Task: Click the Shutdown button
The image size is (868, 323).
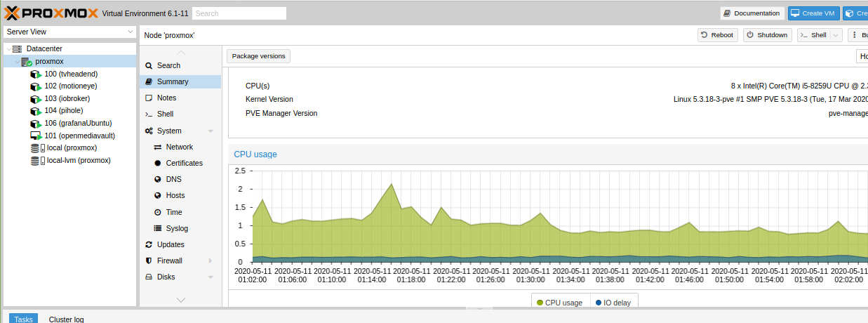Action: (x=767, y=35)
